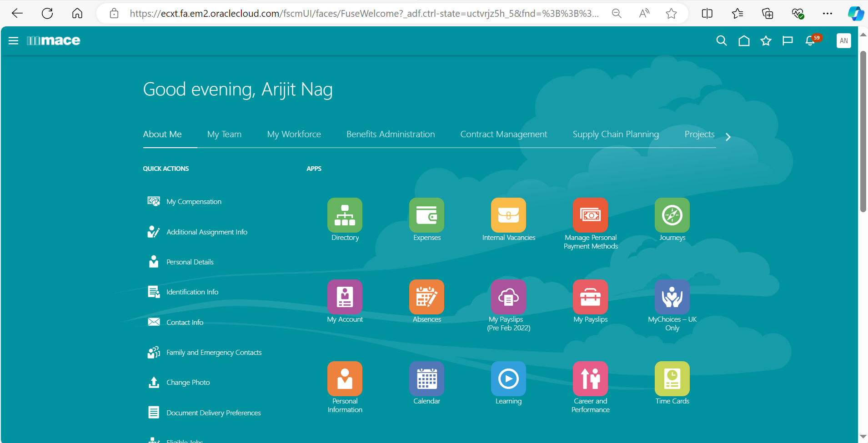
Task: Select the Benefits Administration tab
Action: (391, 134)
